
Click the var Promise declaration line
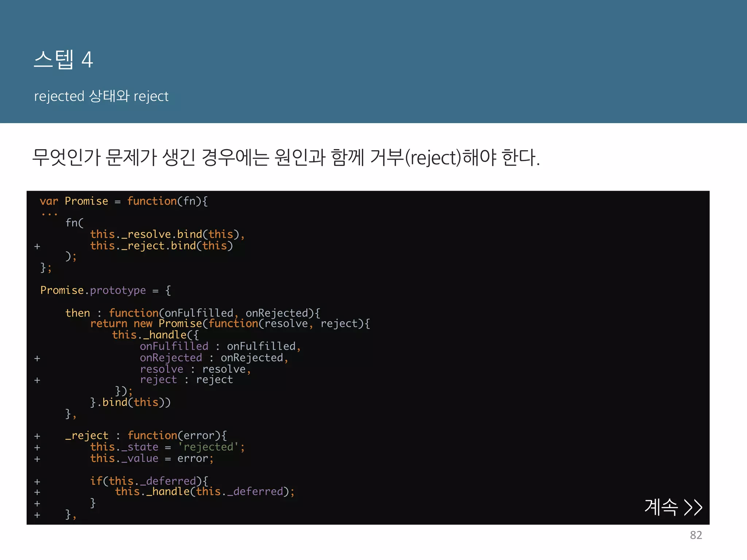(x=124, y=201)
